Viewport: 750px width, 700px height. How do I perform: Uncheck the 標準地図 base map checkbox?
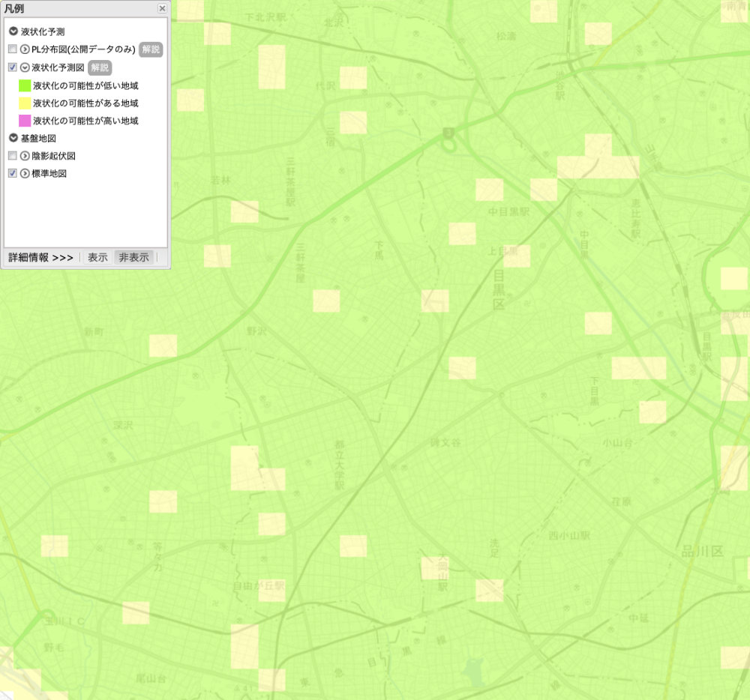(x=12, y=173)
